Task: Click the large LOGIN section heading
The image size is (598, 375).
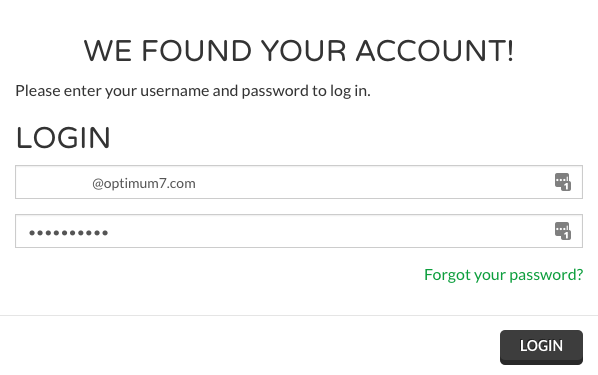Action: pos(63,138)
